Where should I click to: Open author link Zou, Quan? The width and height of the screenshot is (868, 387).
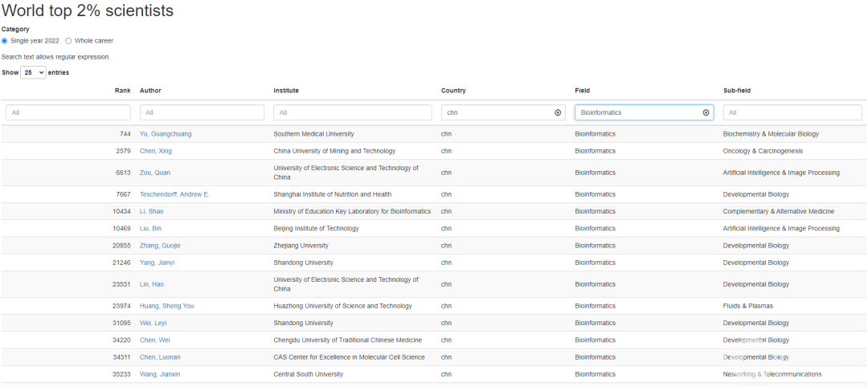pyautogui.click(x=154, y=173)
